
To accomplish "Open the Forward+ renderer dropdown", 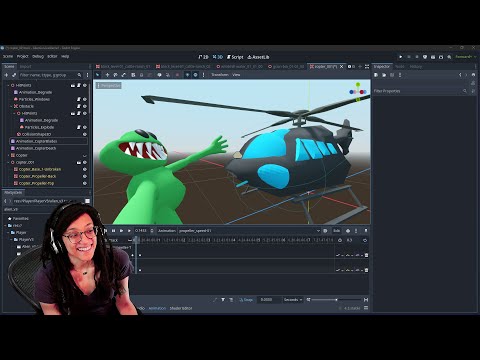I will point(465,57).
